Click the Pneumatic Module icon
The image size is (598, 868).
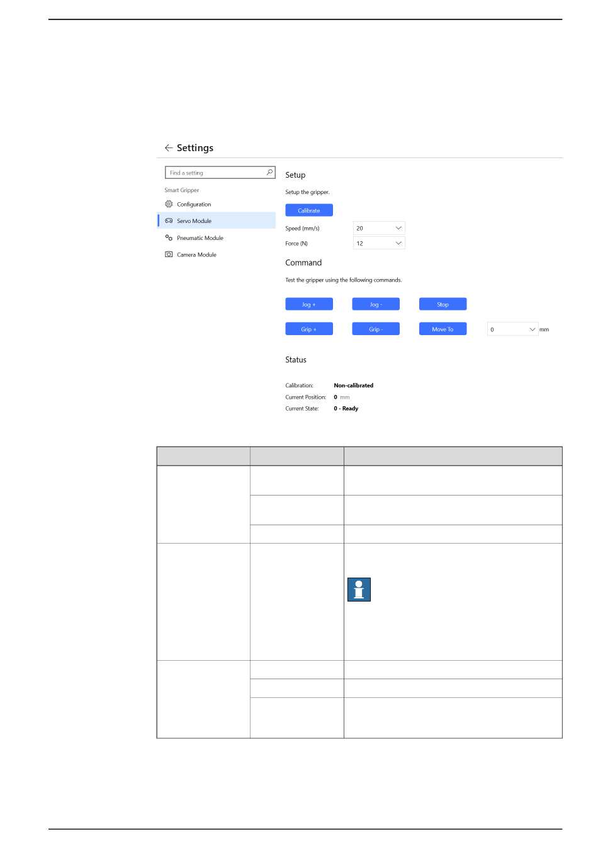(x=169, y=238)
